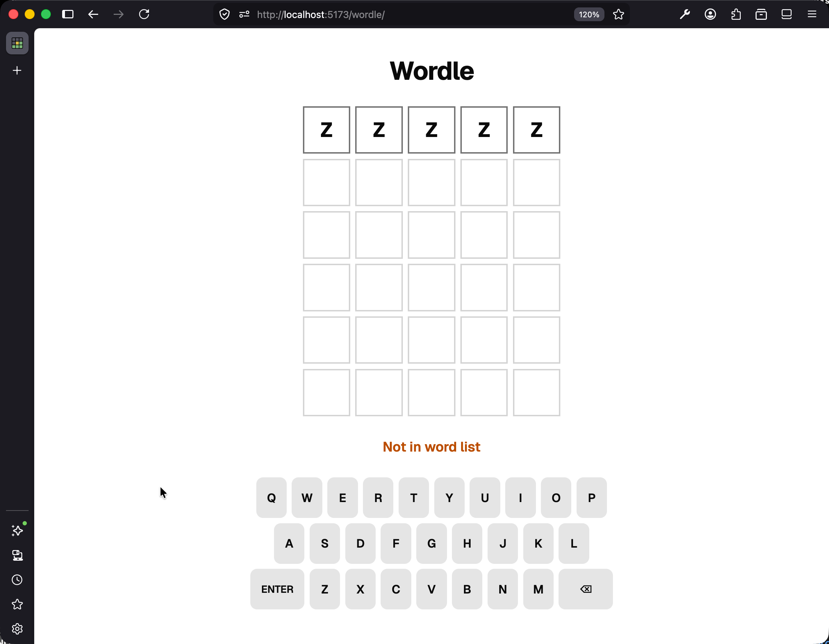The image size is (829, 644).
Task: Click the Q key on keyboard
Action: (272, 497)
